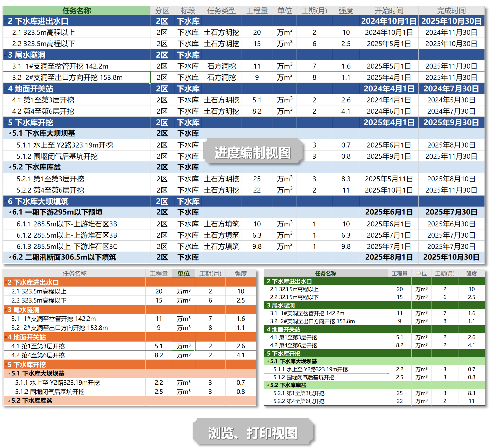Collapse 3 尾水隧洞 in orange table
The height and width of the screenshot is (448, 491).
click(5, 310)
